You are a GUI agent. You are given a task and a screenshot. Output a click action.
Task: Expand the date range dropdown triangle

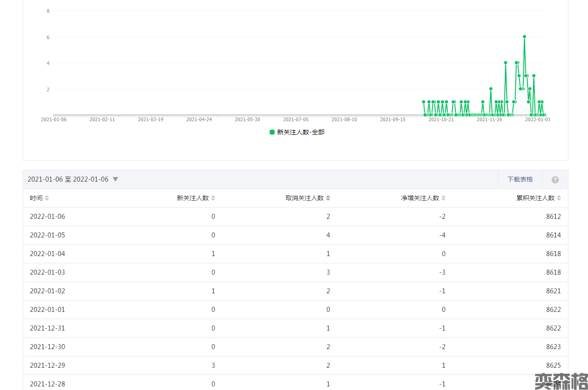coord(115,179)
